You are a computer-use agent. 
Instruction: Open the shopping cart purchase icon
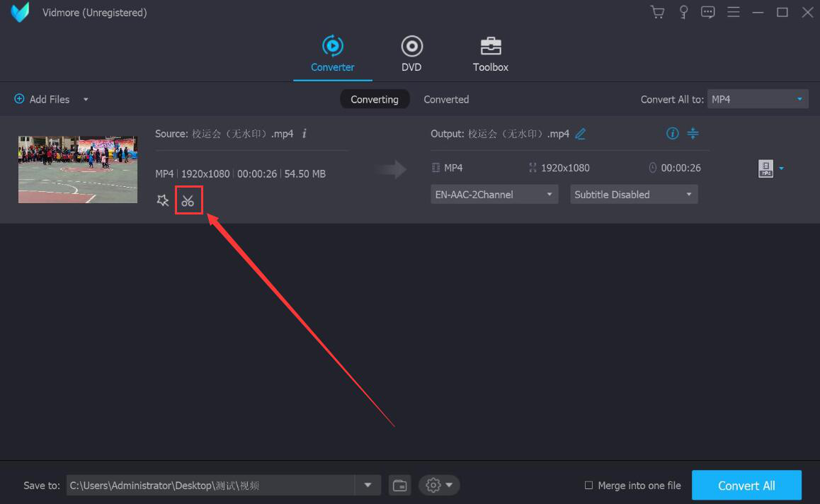point(658,12)
